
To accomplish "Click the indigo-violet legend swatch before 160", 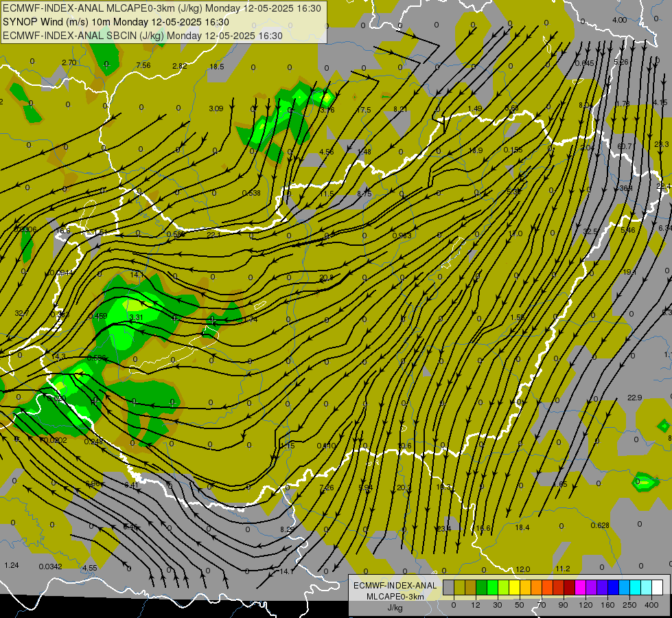I will [602, 587].
